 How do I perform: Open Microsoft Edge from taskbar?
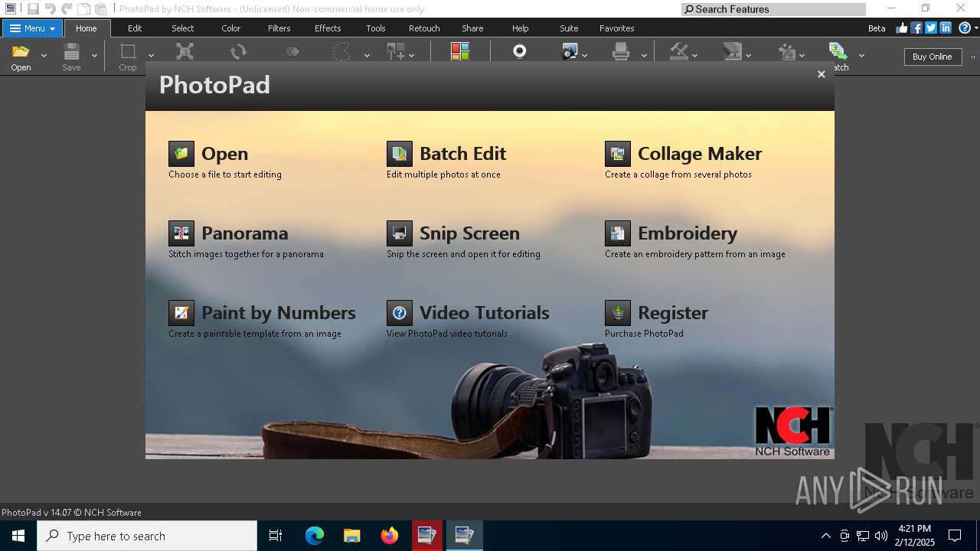point(315,536)
